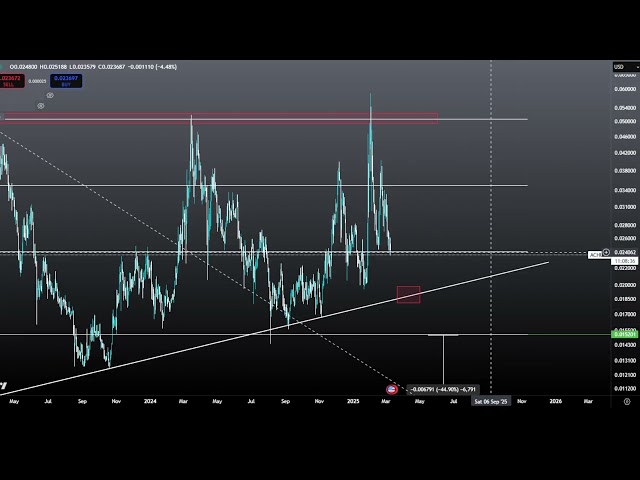Click the countdown timer label on price axis
This screenshot has width=640, height=480.
(x=624, y=261)
